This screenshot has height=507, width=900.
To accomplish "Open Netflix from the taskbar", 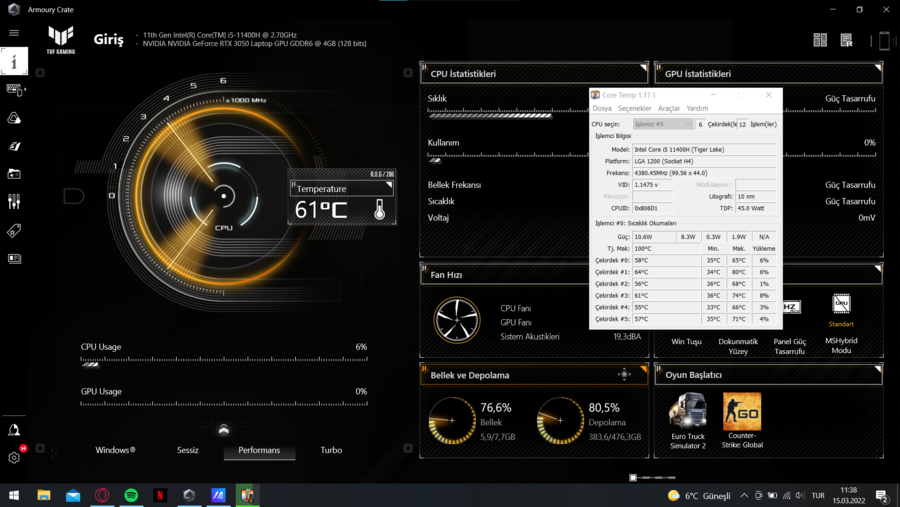I will pos(160,495).
